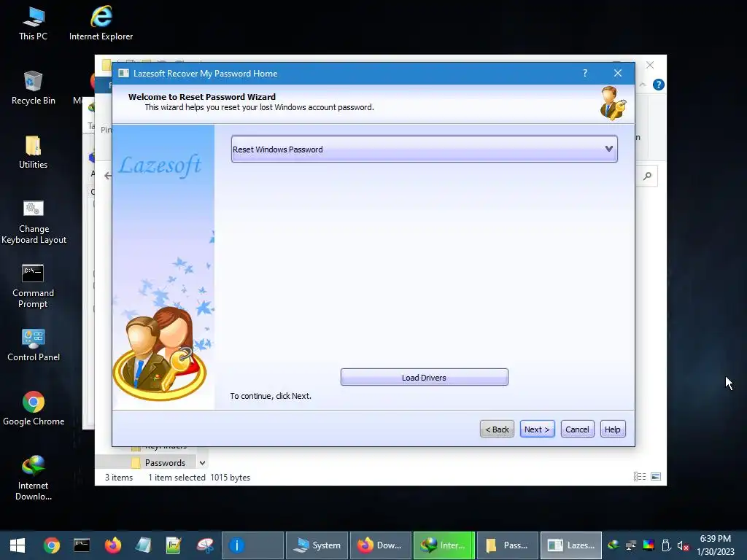Image resolution: width=747 pixels, height=560 pixels.
Task: Open Control Panel desktop shortcut
Action: pyautogui.click(x=34, y=345)
